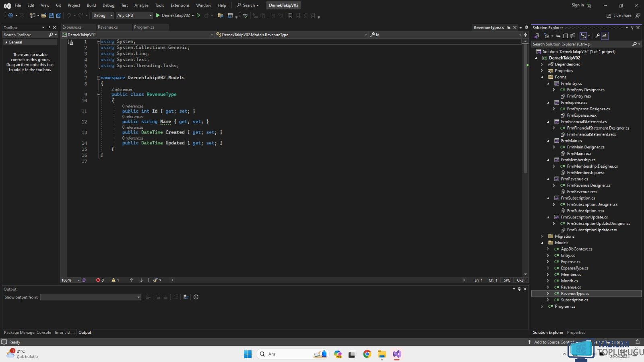Open File Explorer from the taskbar
Viewport: 644px width, 362px height.
[382, 354]
